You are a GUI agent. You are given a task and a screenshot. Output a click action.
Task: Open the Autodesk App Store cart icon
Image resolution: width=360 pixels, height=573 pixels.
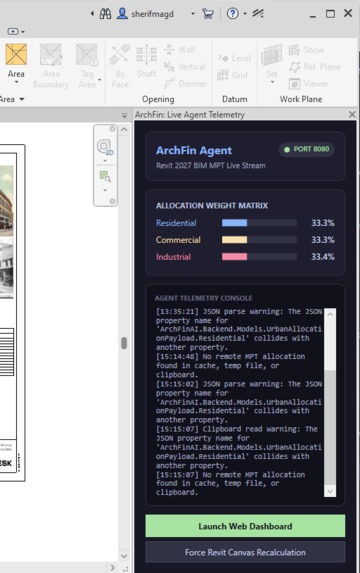pos(208,14)
